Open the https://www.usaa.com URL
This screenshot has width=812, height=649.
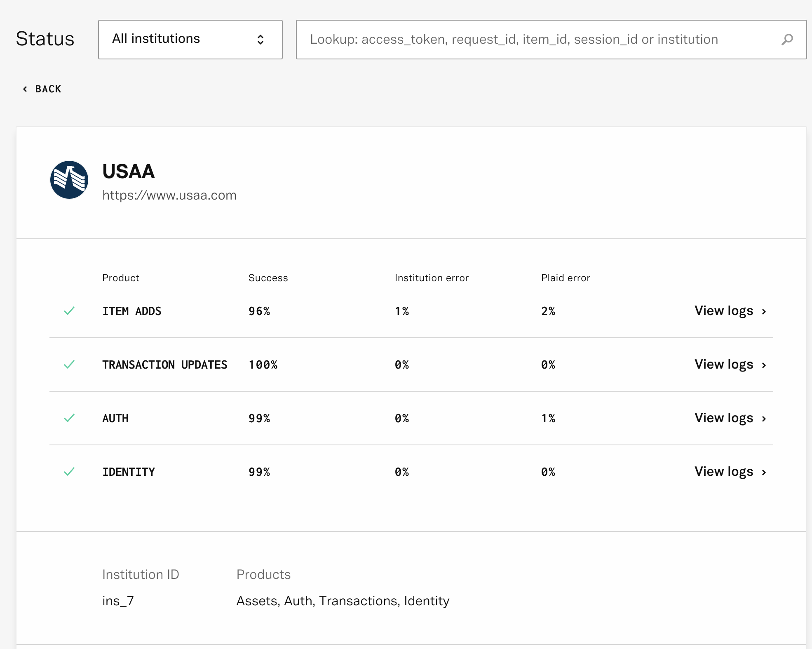tap(169, 195)
